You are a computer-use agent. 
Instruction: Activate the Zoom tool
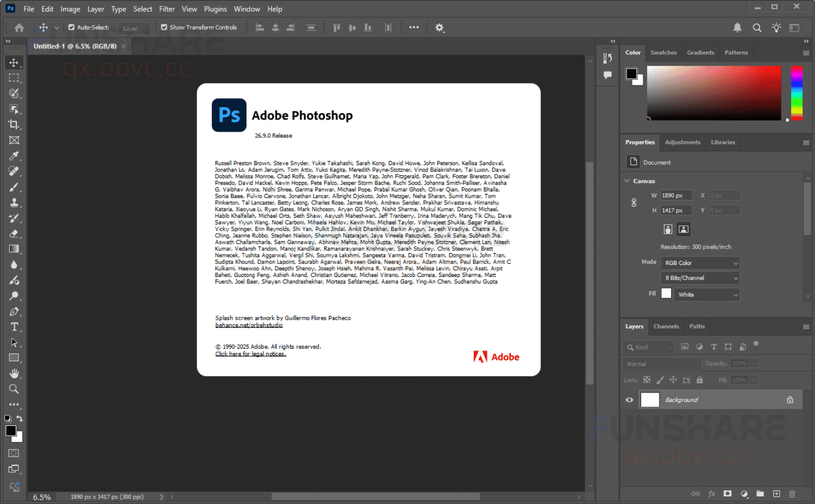pyautogui.click(x=14, y=389)
